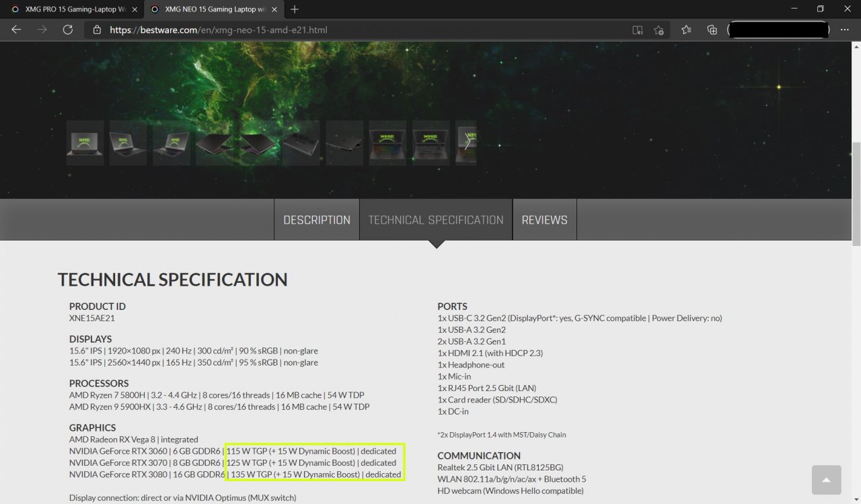Close the XMG PRO 15 tab
This screenshot has height=504, width=861.
tap(135, 9)
